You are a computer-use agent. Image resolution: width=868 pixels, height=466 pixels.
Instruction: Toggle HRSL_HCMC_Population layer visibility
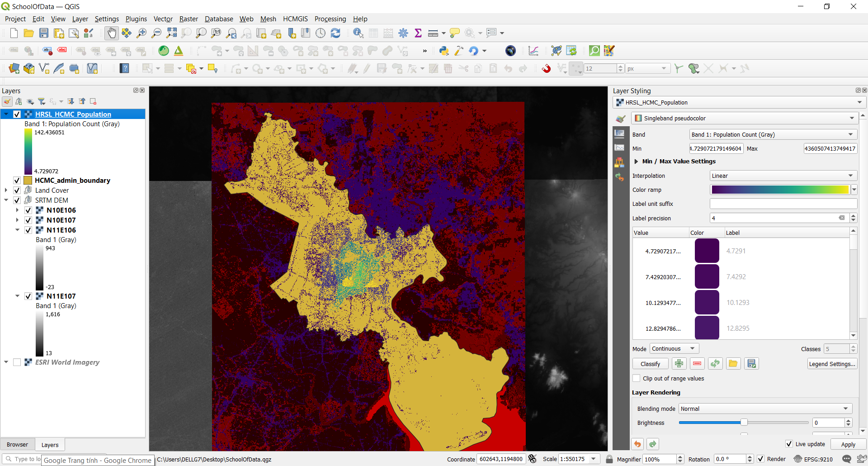click(17, 114)
